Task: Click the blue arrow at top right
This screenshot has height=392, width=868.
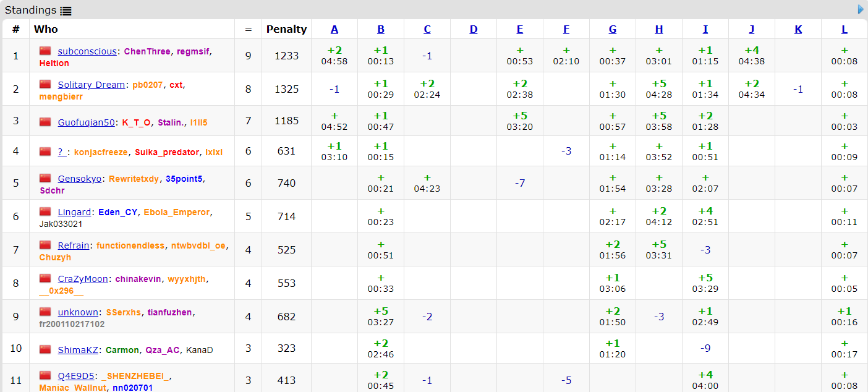Action: pos(861,9)
